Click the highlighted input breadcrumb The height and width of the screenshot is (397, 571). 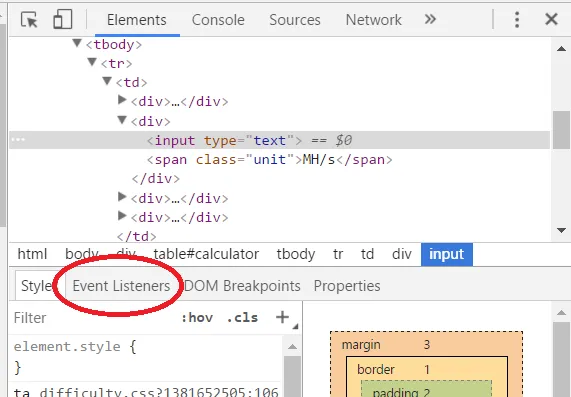tap(447, 254)
